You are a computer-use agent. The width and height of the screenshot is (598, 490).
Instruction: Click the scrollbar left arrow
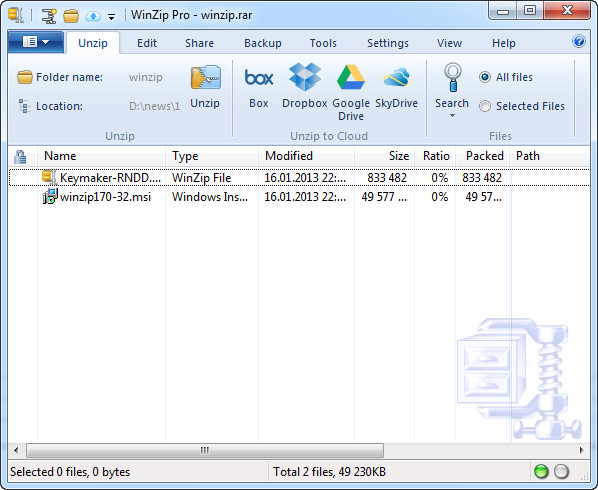click(16, 450)
